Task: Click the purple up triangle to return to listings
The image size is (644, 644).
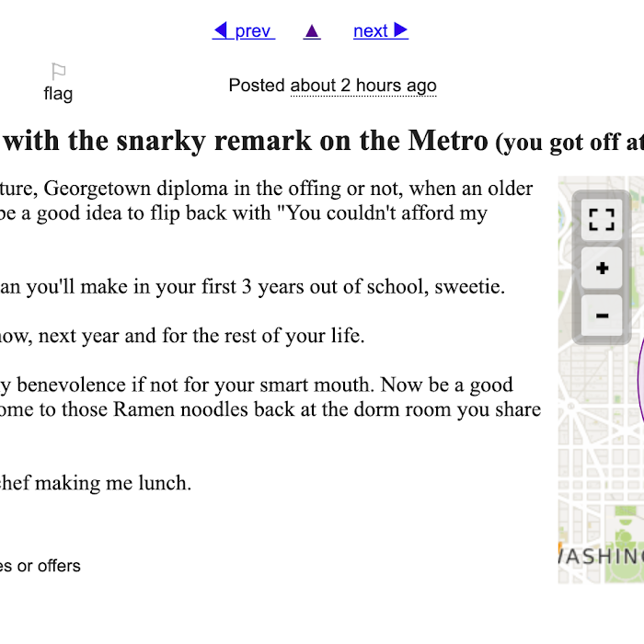Action: tap(312, 31)
